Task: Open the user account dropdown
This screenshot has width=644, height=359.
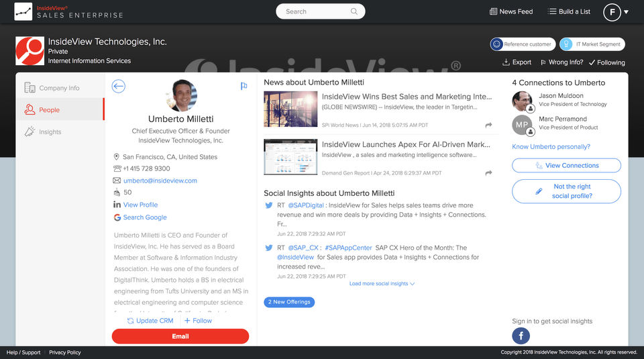Action: [616, 12]
